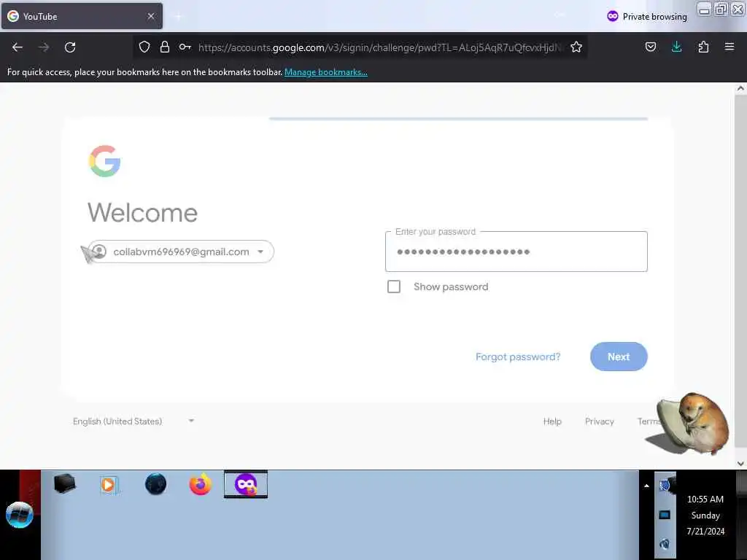Launch Firefox from the taskbar
The image size is (747, 560).
tap(200, 485)
